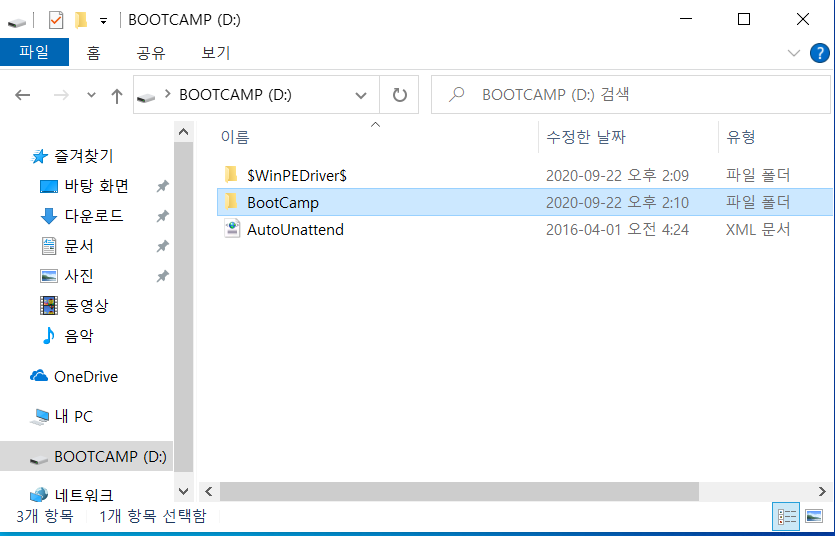Click the pin icon beside 문서

coord(162,246)
